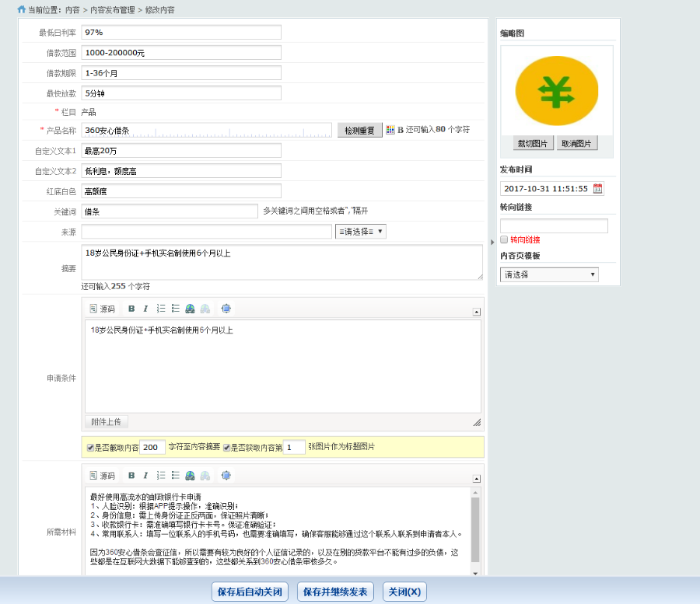Click the 200 character count field
The height and width of the screenshot is (604, 700).
pyautogui.click(x=152, y=448)
